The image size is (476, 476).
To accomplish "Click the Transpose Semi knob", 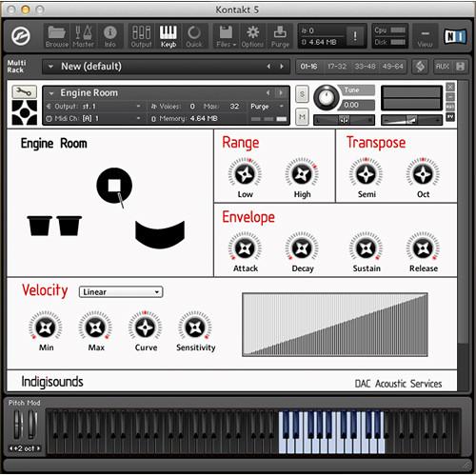I will (x=367, y=173).
